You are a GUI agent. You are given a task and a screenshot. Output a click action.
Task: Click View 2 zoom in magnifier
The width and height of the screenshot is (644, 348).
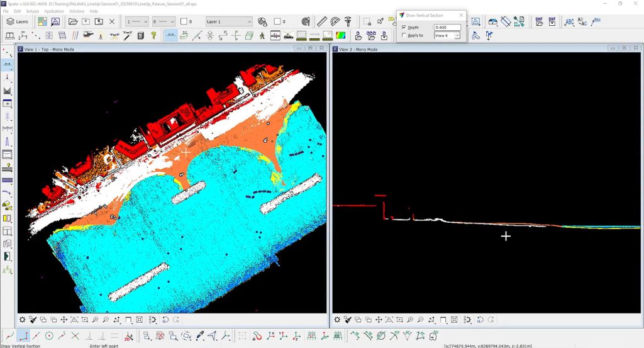point(410,320)
